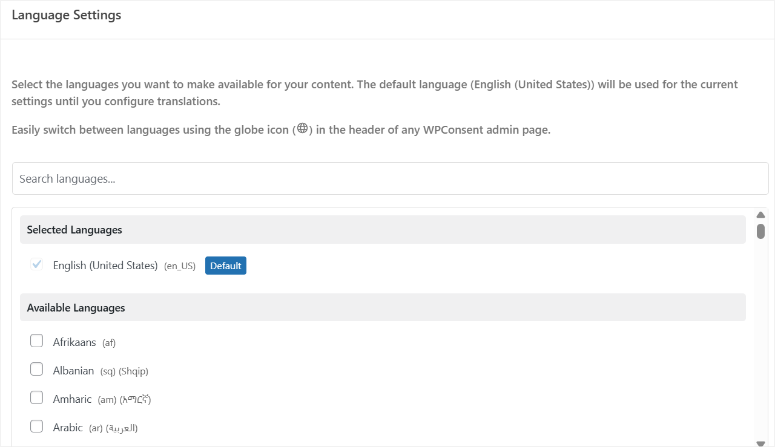The image size is (775, 447).
Task: Check the Afrikaans language checkbox
Action: (x=37, y=341)
